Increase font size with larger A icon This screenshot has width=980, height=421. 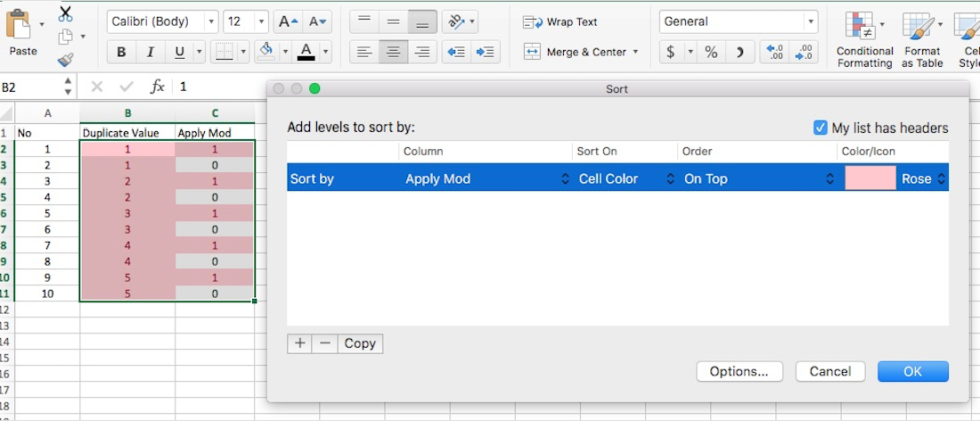286,21
